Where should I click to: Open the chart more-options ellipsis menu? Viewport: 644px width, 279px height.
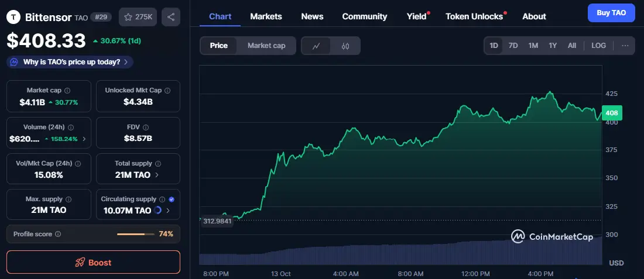click(x=625, y=46)
